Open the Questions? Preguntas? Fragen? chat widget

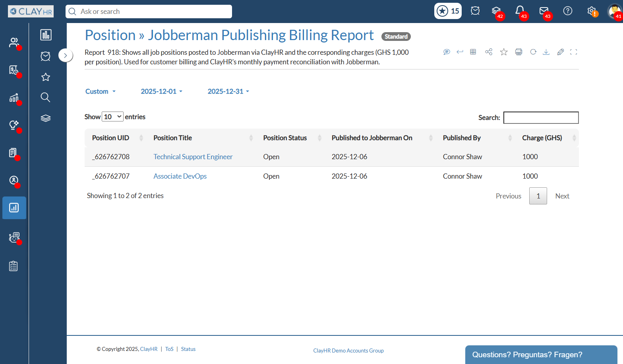[x=541, y=354]
